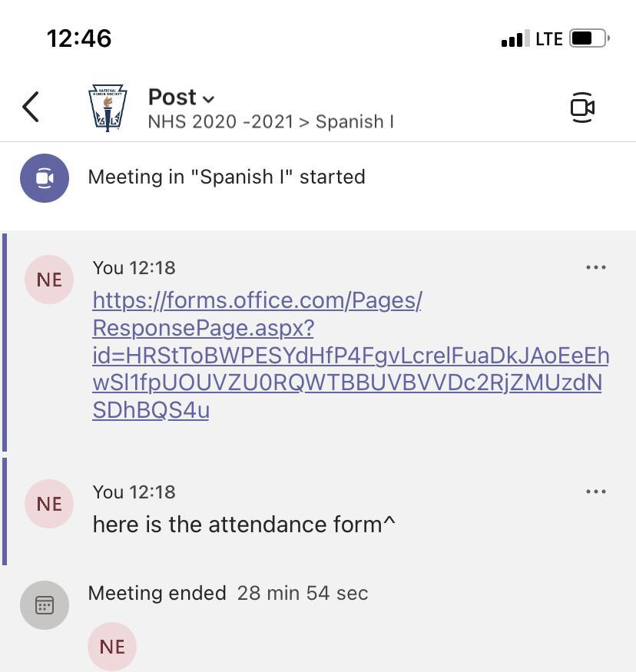Open more options for the forms link message
This screenshot has height=672, width=636.
[596, 267]
